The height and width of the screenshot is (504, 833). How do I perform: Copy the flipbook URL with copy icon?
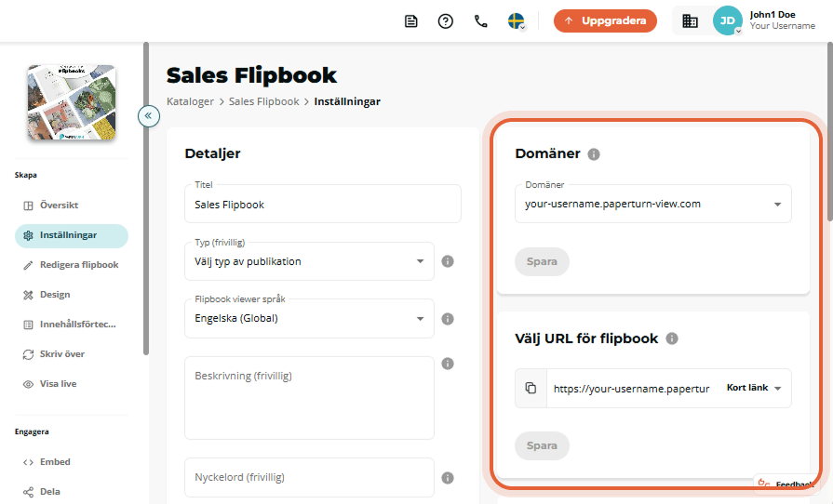coord(531,389)
